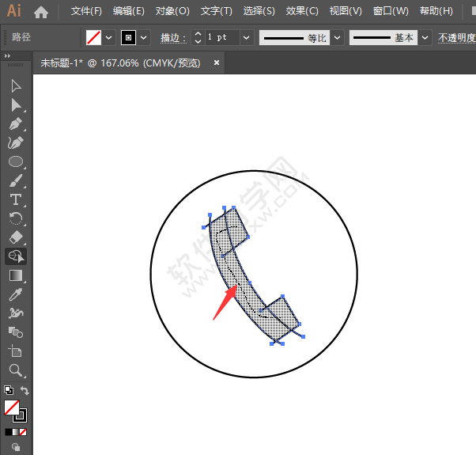Activate the Eraser tool
This screenshot has height=455, width=476.
(x=15, y=237)
